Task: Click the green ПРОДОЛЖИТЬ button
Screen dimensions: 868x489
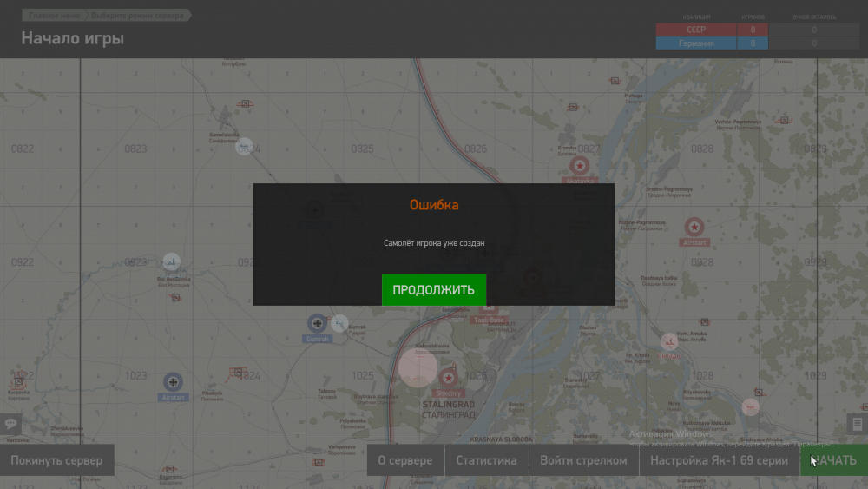Action: (433, 289)
